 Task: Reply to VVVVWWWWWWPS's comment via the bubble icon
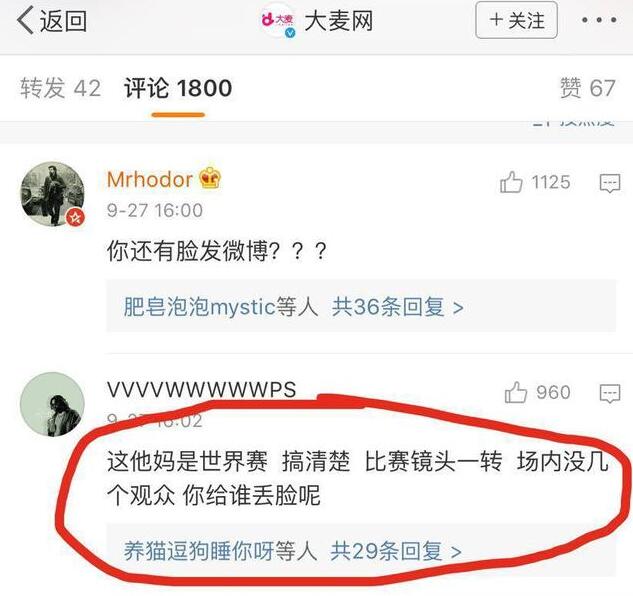610,393
